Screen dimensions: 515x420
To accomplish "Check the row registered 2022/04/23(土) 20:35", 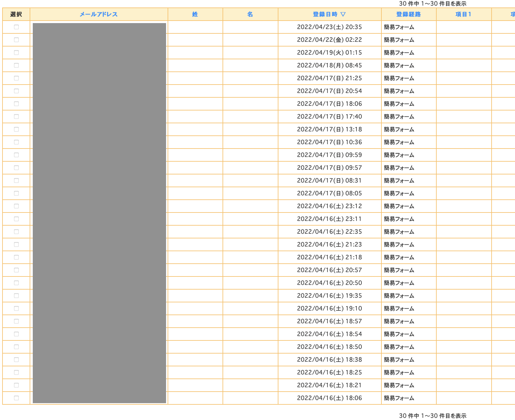I will pos(17,27).
